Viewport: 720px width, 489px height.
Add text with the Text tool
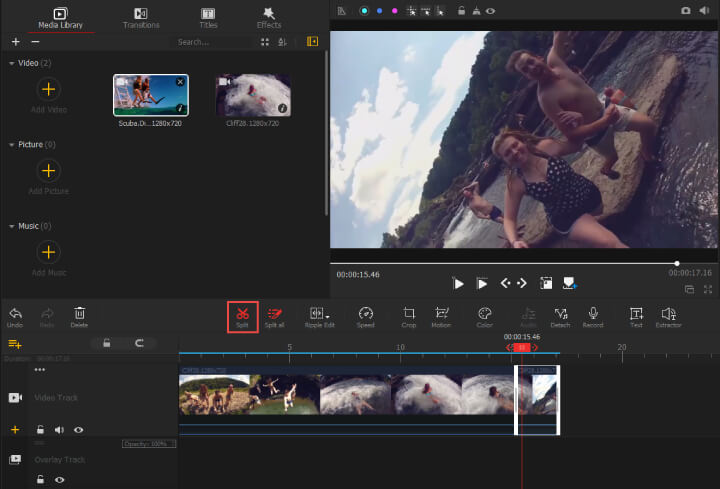(x=636, y=315)
